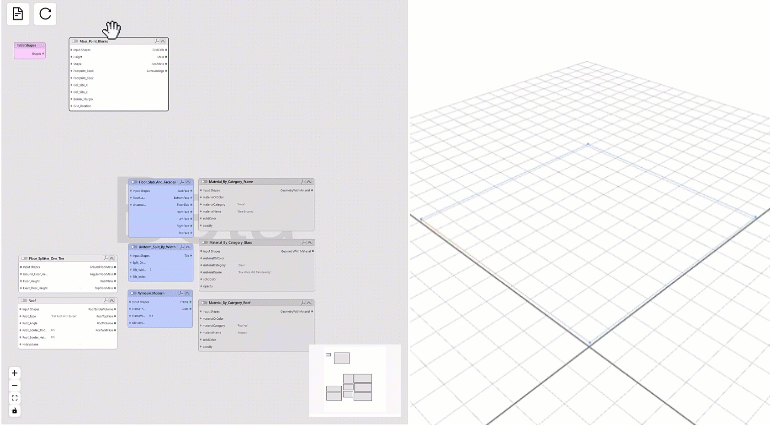Viewport: 770px width, 425px height.
Task: Toggle the canvas lock icon
Action: pyautogui.click(x=14, y=411)
